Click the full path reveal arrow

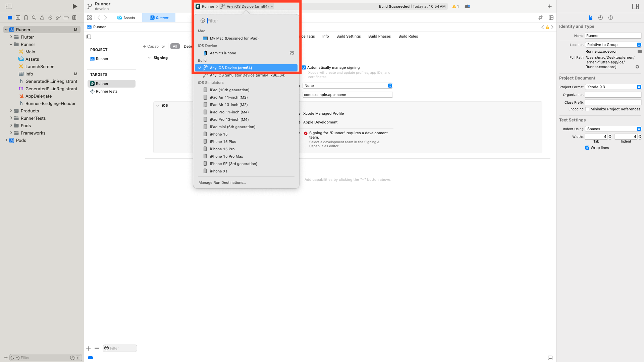pos(637,67)
